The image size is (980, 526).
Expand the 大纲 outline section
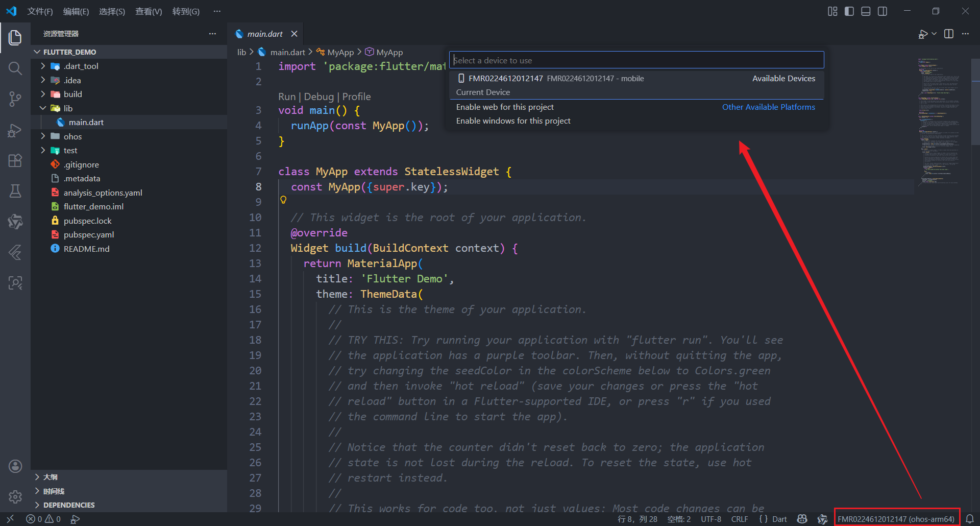(x=129, y=477)
